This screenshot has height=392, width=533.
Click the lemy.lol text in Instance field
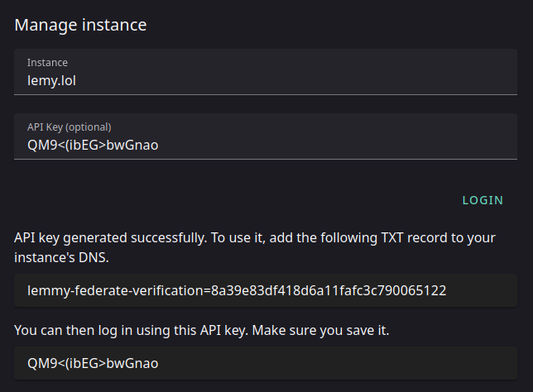click(x=51, y=81)
